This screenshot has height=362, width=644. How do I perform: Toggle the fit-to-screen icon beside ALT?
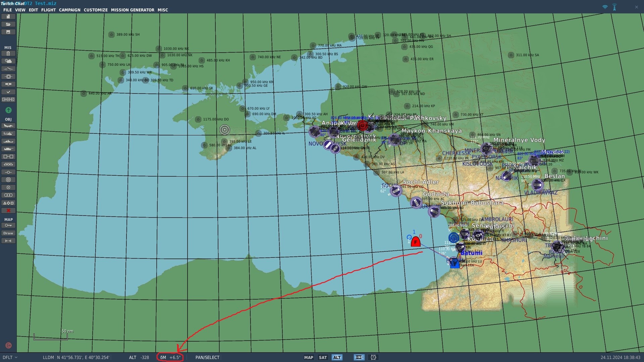[x=359, y=357]
